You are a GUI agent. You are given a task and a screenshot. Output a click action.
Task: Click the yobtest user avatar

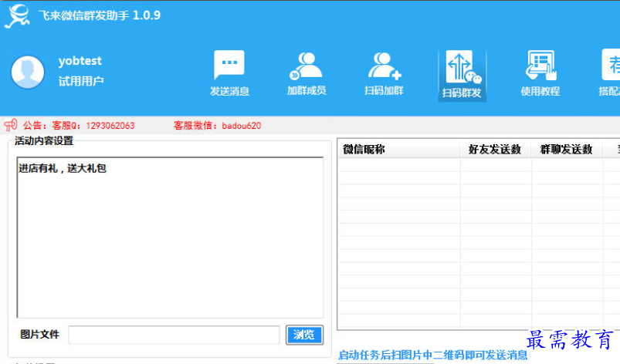point(28,72)
